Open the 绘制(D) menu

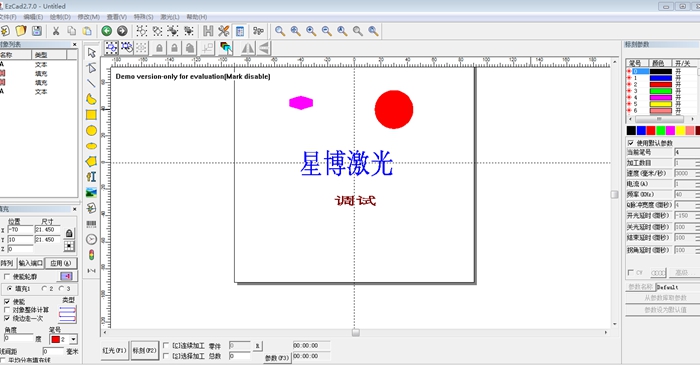pyautogui.click(x=60, y=17)
